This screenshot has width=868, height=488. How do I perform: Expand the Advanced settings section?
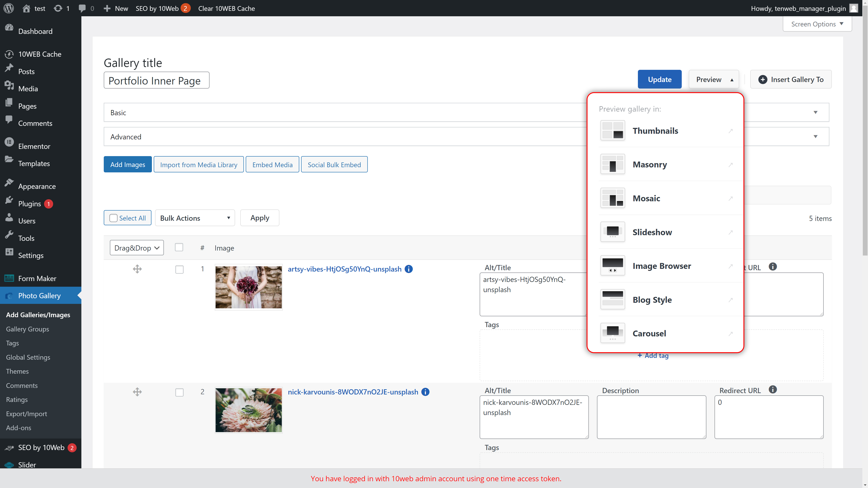[466, 136]
